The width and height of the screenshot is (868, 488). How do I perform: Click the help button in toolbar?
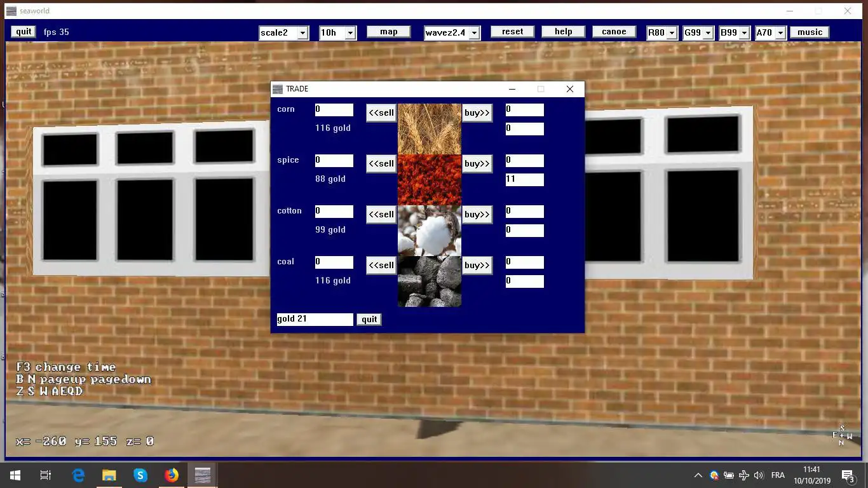(564, 32)
